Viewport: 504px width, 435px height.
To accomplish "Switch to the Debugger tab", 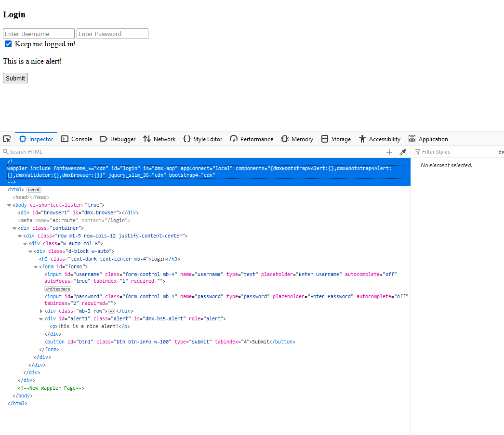I will (x=118, y=139).
